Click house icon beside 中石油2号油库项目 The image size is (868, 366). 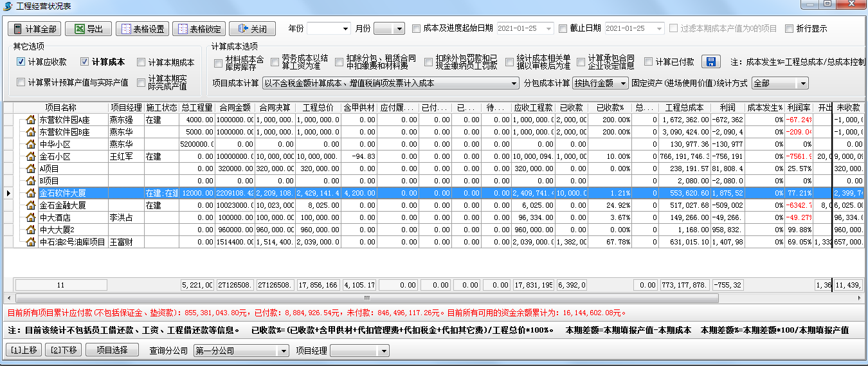click(x=30, y=242)
